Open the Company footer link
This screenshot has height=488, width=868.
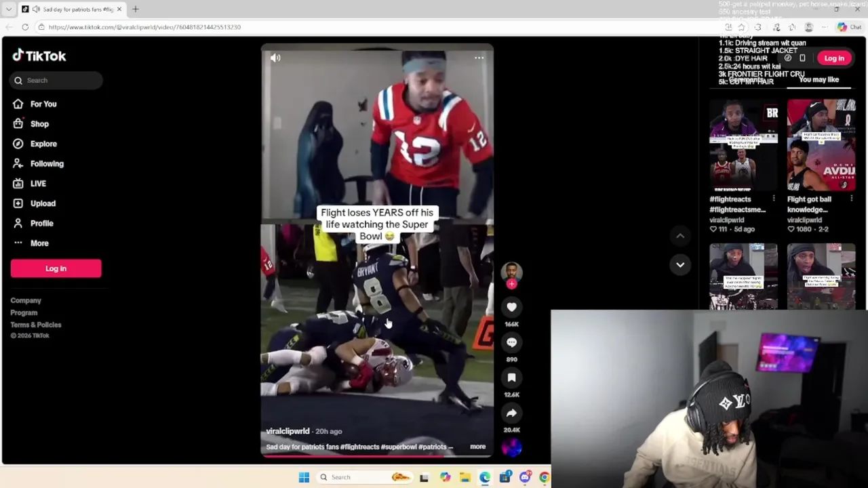click(26, 300)
